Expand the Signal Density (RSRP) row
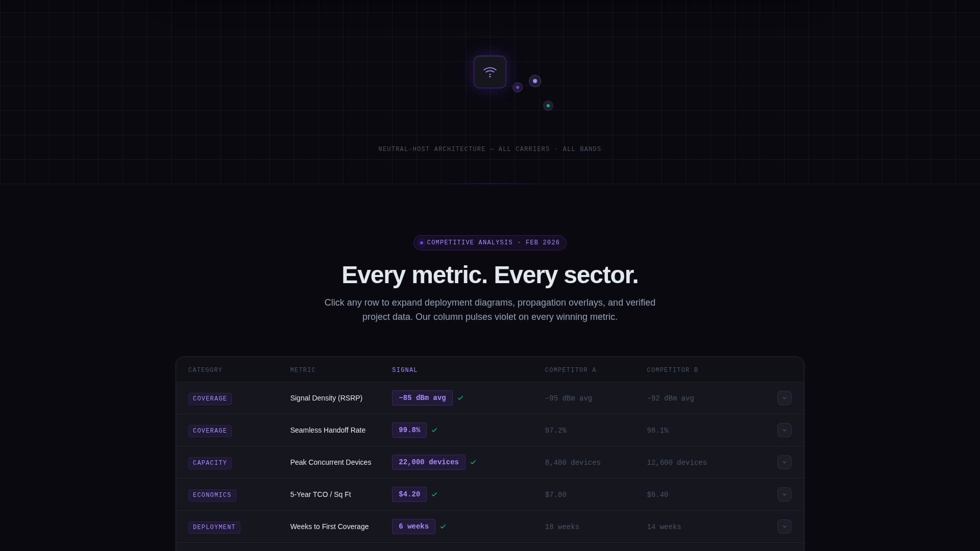Viewport: 980px width, 551px height. point(784,398)
